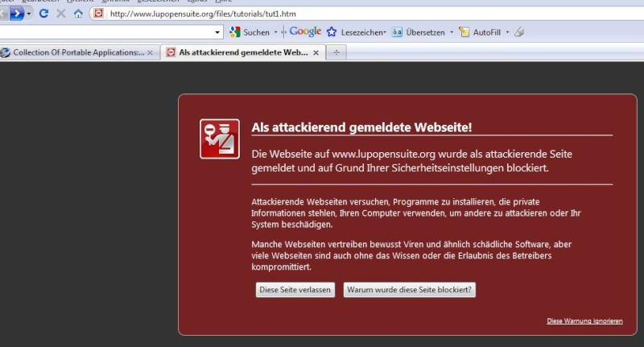This screenshot has height=347, width=644.
Task: Open history dropdown next to forward arrow
Action: pyautogui.click(x=29, y=14)
